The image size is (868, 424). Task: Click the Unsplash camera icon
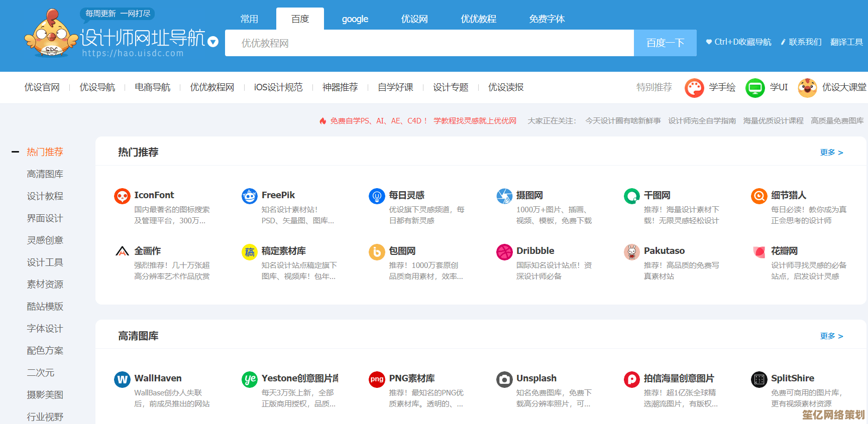point(504,379)
